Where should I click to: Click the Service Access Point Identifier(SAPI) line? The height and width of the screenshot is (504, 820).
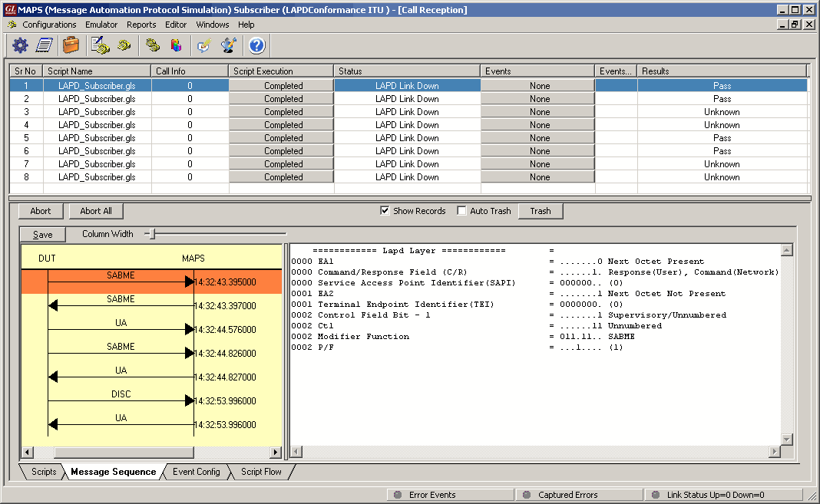coord(457,282)
